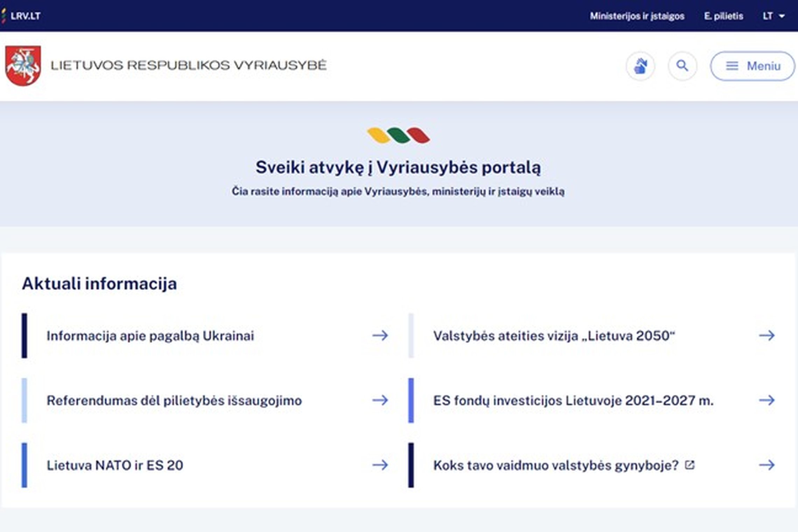798x532 pixels.
Task: Click Sveiki atvykę į Vyriausybės portalą heading
Action: point(398,167)
